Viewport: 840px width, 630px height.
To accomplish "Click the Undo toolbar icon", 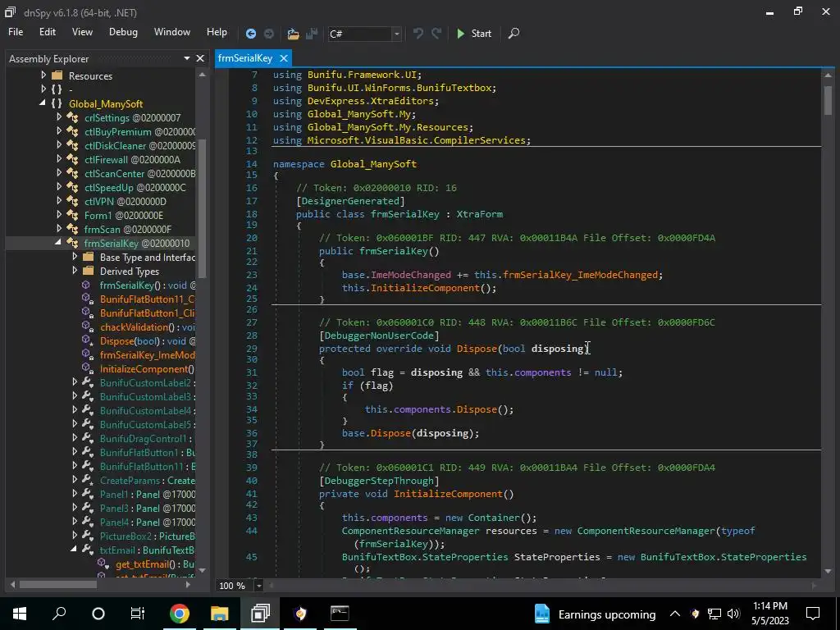I will [418, 33].
